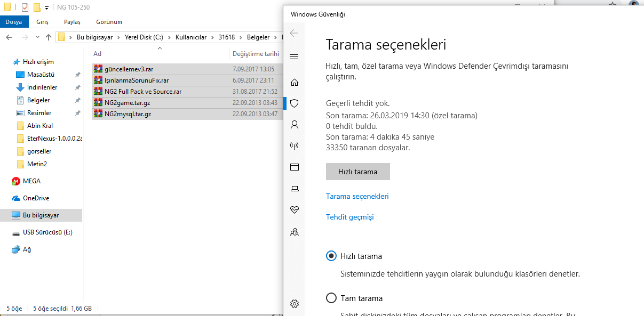
Task: Open the Tarama seçenekleri link
Action: pyautogui.click(x=357, y=196)
